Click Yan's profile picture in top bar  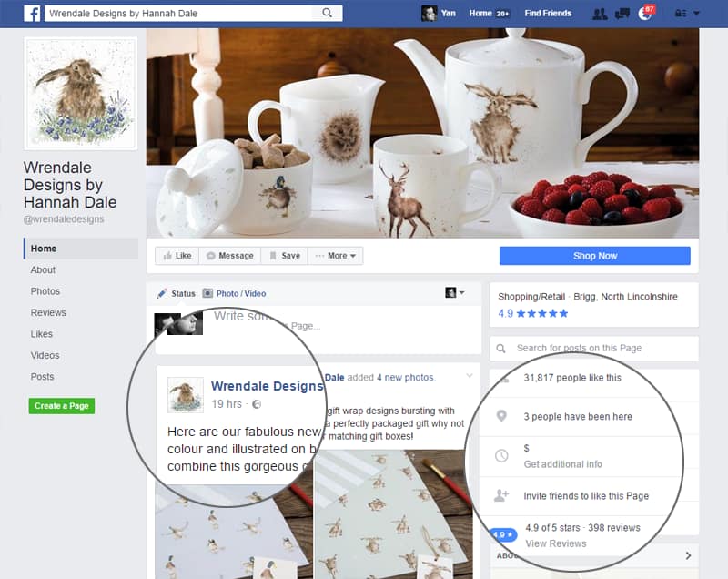click(429, 14)
